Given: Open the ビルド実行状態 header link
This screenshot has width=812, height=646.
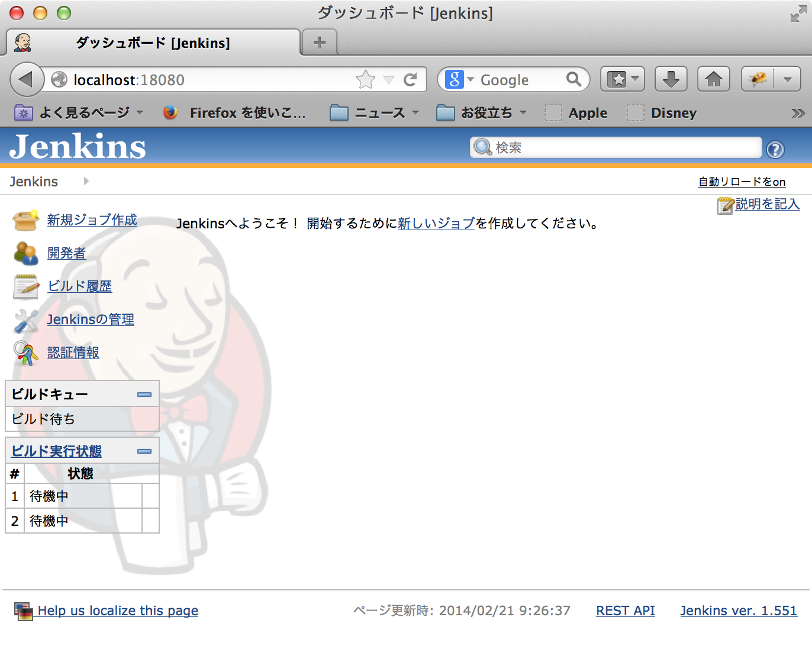Looking at the screenshot, I should coord(57,451).
